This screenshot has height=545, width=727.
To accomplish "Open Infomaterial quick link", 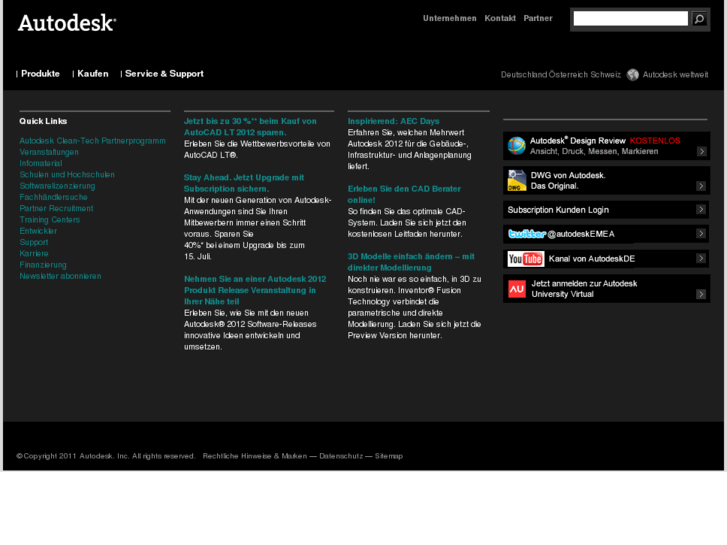I will (x=40, y=163).
